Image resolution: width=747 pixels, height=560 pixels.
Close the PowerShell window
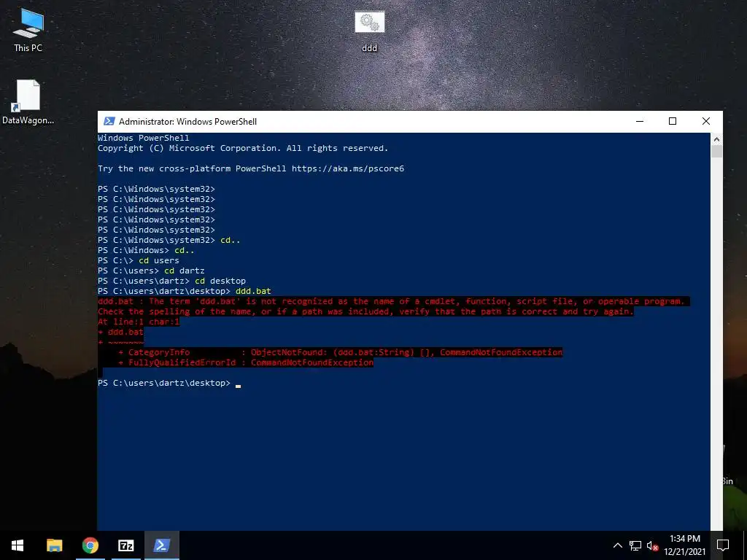(x=706, y=122)
